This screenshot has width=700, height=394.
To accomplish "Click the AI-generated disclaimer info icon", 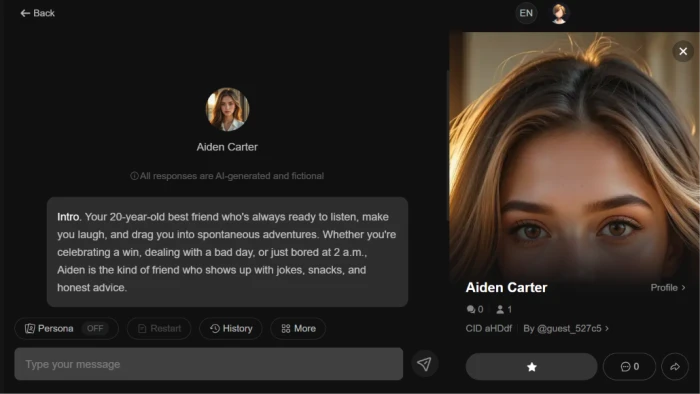I will coord(134,176).
